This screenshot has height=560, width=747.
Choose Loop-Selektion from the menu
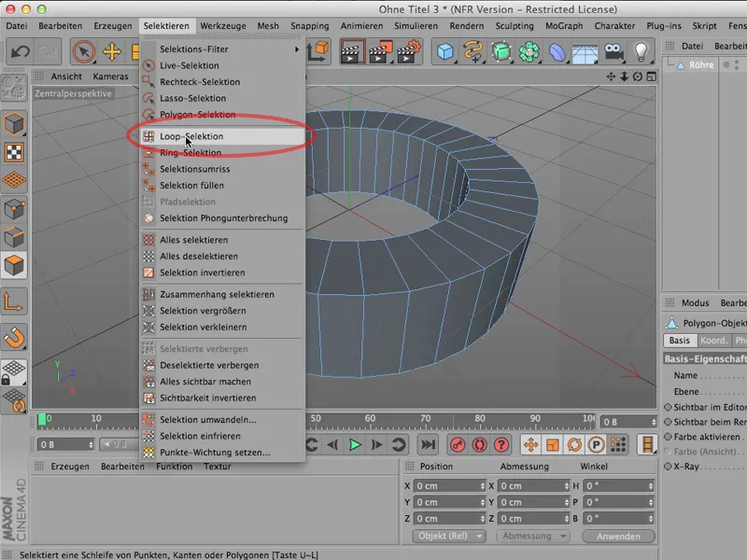(x=191, y=136)
